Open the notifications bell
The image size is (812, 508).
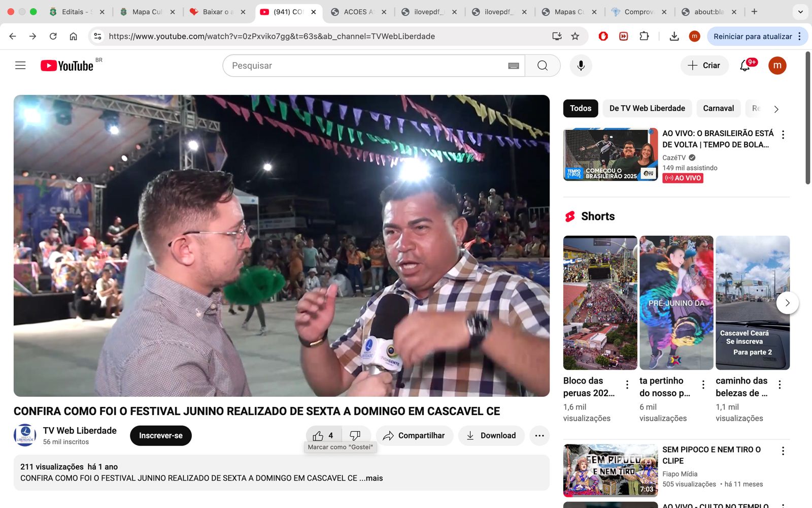click(x=745, y=66)
